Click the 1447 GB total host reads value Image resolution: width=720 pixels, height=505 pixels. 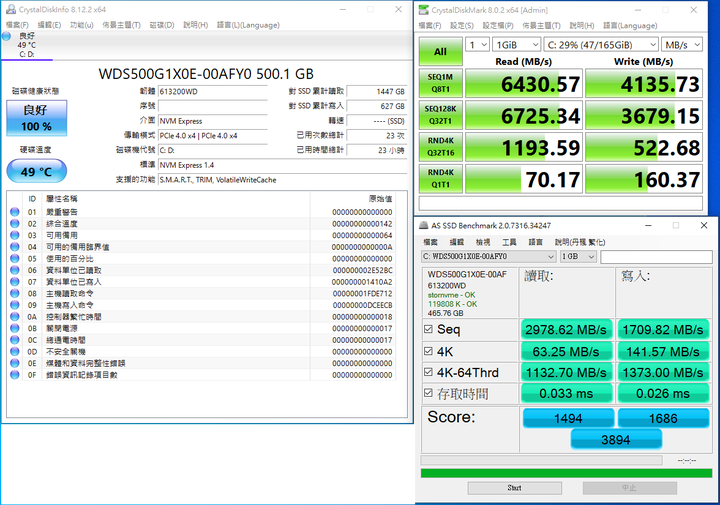pyautogui.click(x=377, y=91)
